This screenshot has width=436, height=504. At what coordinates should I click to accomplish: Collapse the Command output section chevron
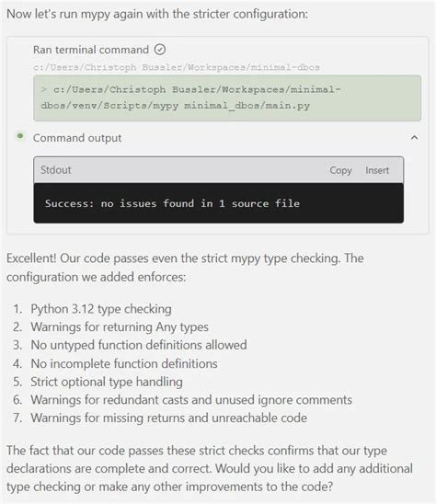[x=414, y=138]
